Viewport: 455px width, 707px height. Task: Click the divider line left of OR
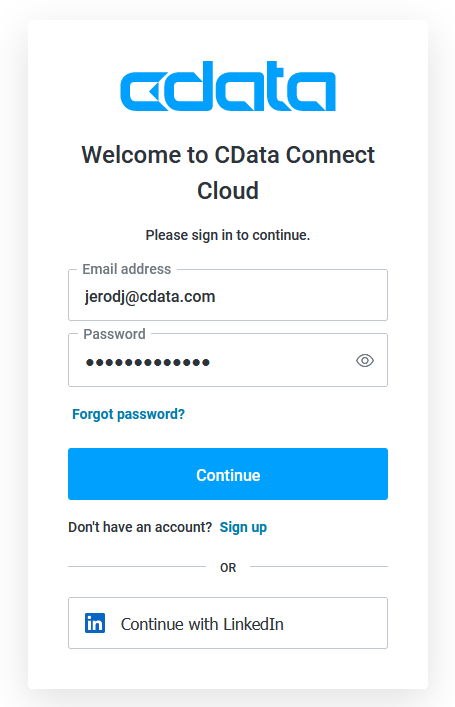tap(137, 566)
